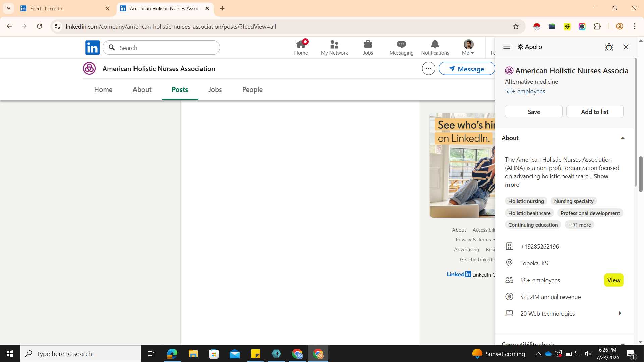Screen dimensions: 644x362
Task: Switch to company Jobs tab
Action: [215, 89]
